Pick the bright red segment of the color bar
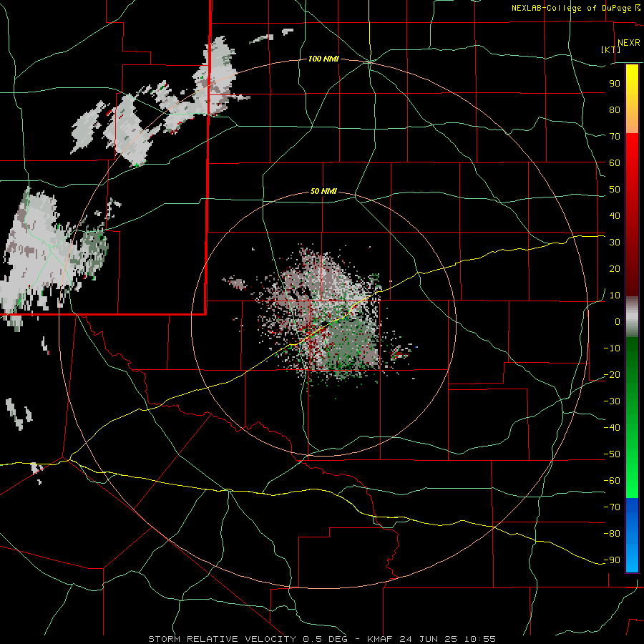The image size is (644, 644). (x=632, y=152)
